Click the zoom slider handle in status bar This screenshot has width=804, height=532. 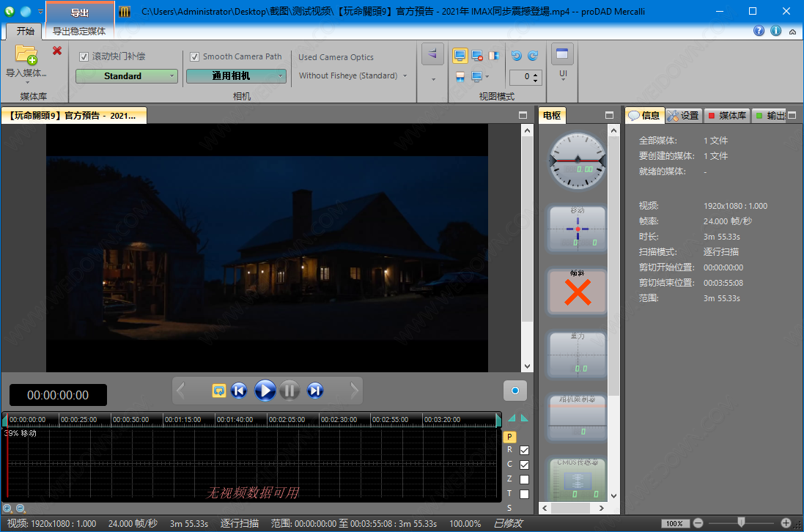coord(742,522)
